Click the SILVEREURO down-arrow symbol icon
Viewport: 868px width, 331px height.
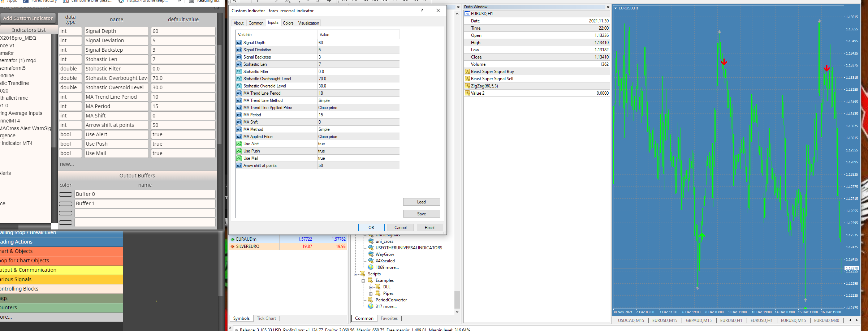coord(233,246)
